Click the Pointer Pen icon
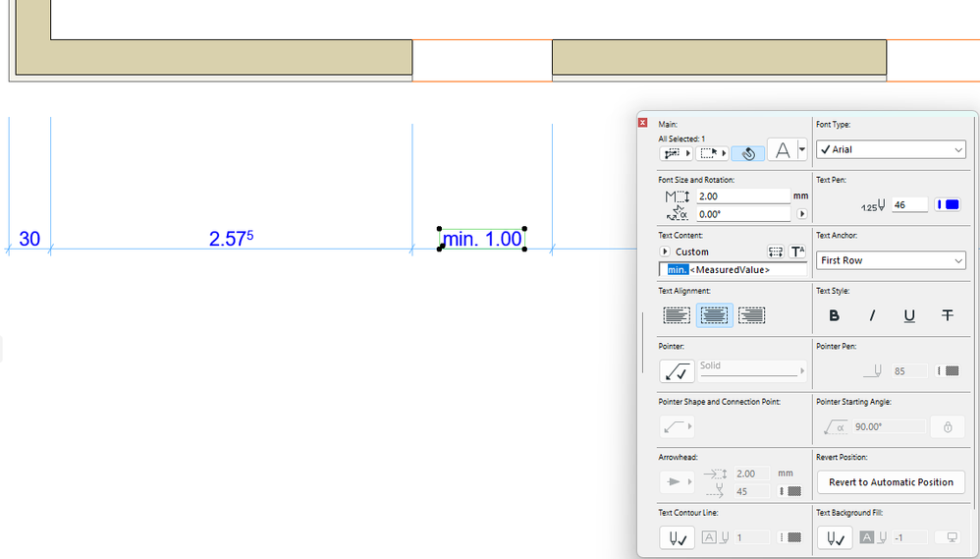 (x=873, y=370)
